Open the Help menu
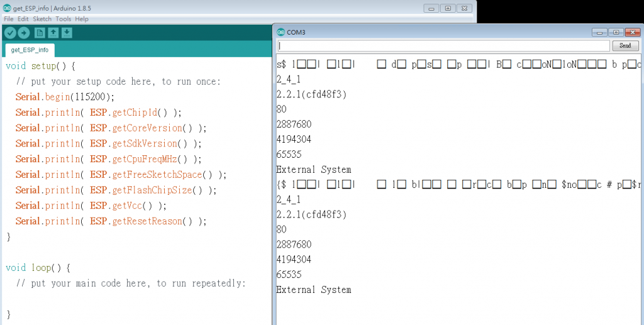 tap(82, 19)
